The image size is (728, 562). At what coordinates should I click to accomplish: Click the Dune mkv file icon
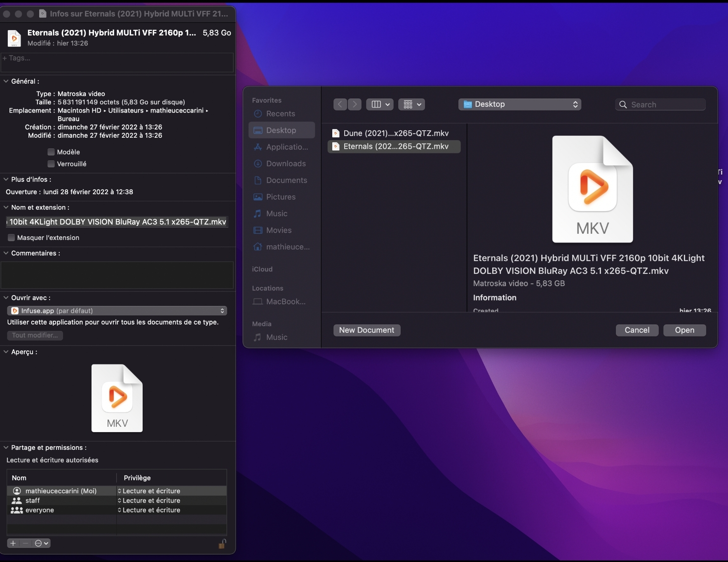coord(336,133)
